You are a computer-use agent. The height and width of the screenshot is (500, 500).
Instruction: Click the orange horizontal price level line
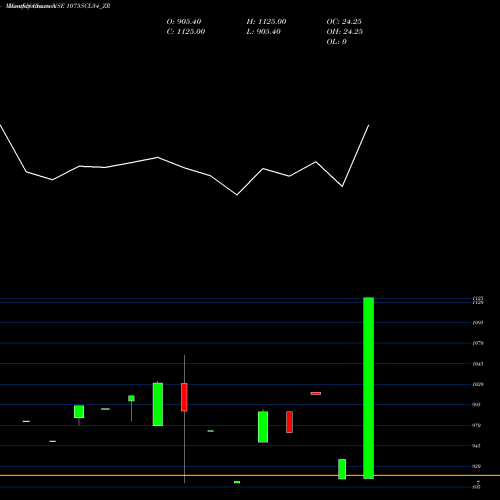(x=250, y=475)
